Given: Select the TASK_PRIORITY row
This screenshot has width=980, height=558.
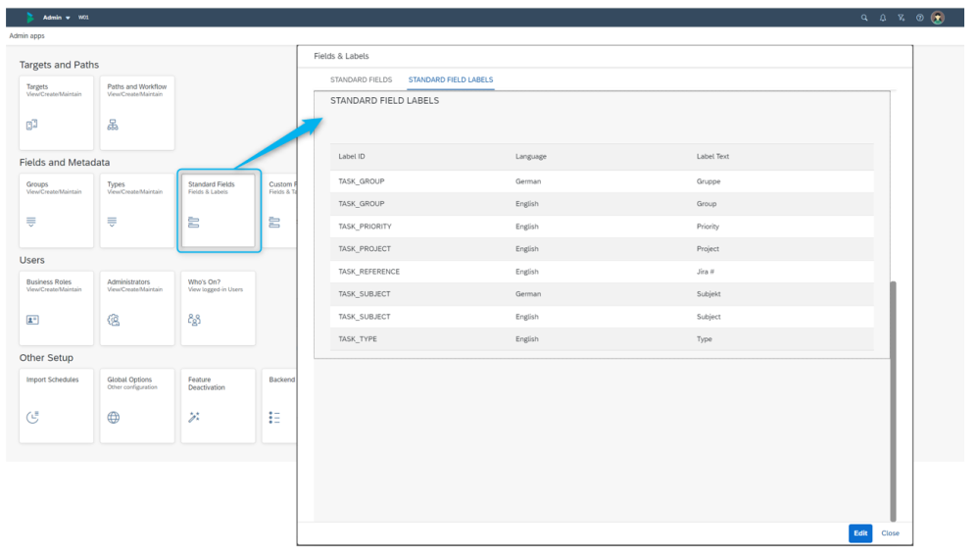Looking at the screenshot, I should click(x=602, y=227).
